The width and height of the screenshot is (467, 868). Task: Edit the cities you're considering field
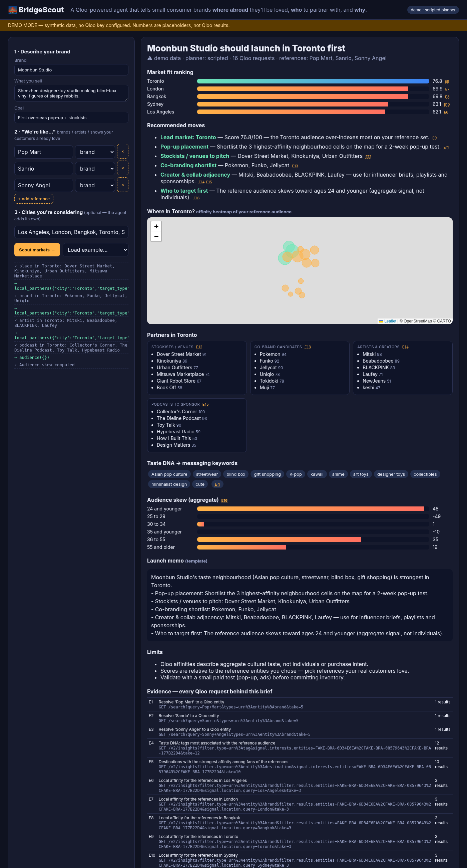(71, 232)
